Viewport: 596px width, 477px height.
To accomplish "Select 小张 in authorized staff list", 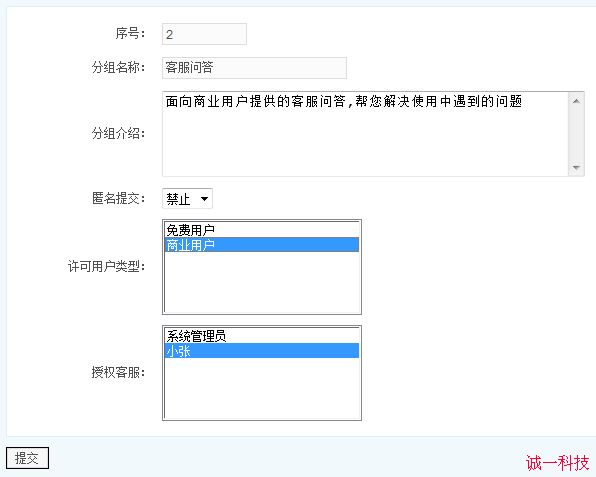I will click(262, 350).
